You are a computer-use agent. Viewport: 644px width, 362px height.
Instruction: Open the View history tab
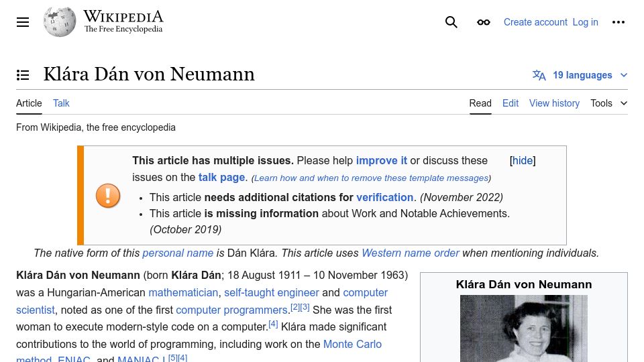554,103
